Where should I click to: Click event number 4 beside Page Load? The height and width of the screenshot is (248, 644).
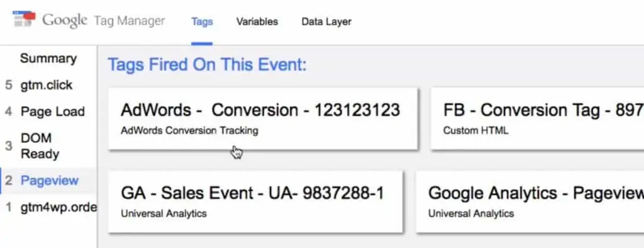pos(9,111)
